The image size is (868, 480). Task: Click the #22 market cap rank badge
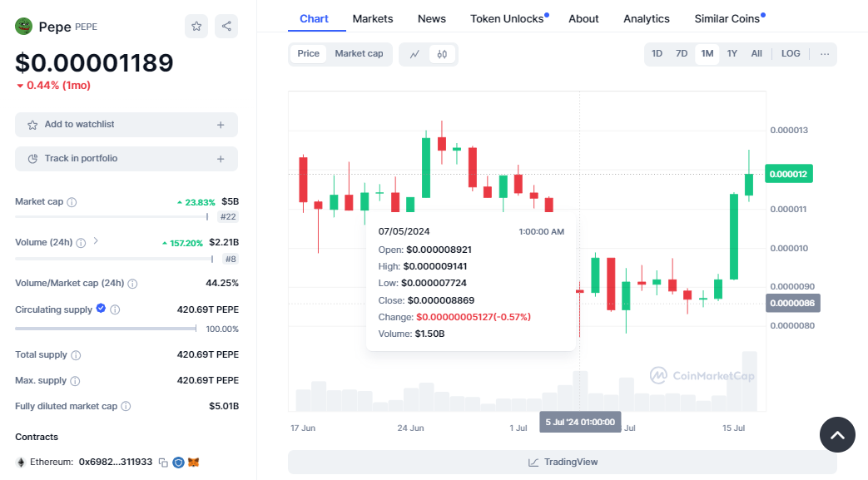click(x=228, y=217)
